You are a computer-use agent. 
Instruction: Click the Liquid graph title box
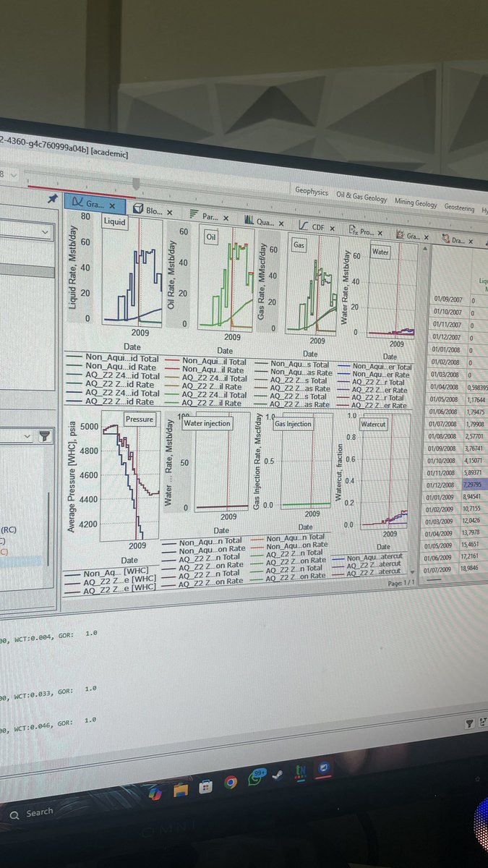pyautogui.click(x=115, y=222)
